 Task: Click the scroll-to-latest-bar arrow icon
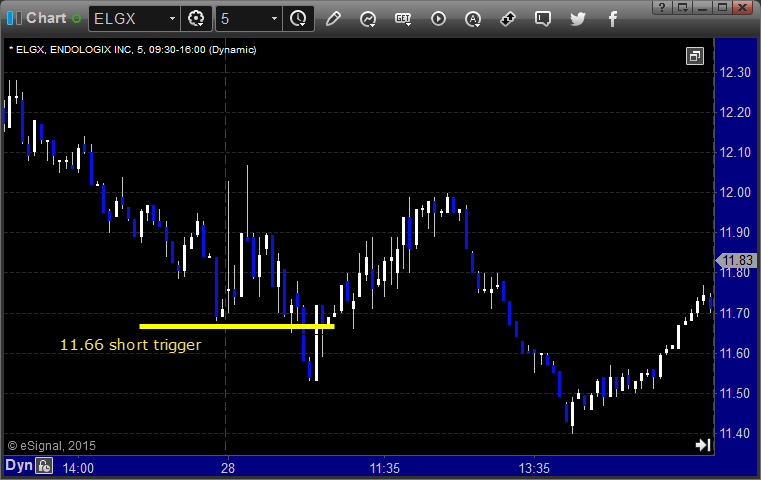coord(703,445)
